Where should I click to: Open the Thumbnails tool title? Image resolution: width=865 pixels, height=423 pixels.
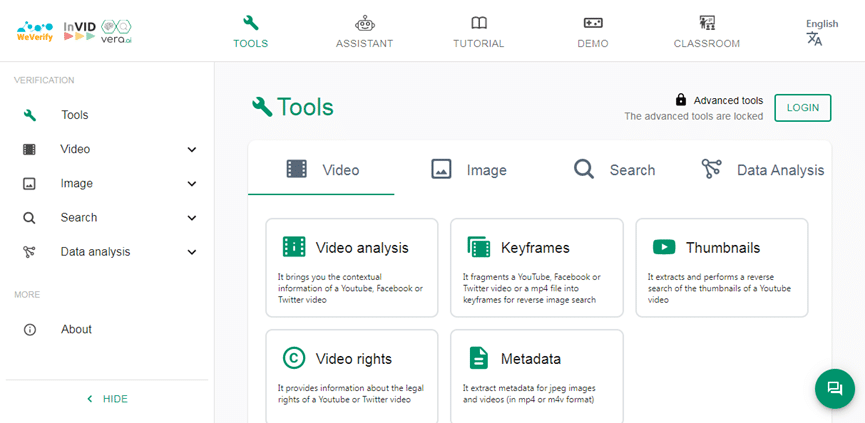click(x=723, y=248)
